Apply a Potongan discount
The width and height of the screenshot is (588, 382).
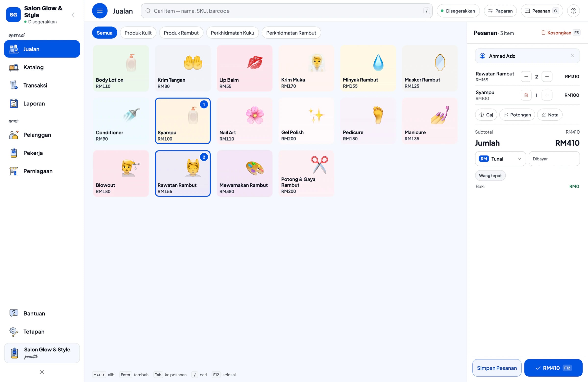[517, 115]
